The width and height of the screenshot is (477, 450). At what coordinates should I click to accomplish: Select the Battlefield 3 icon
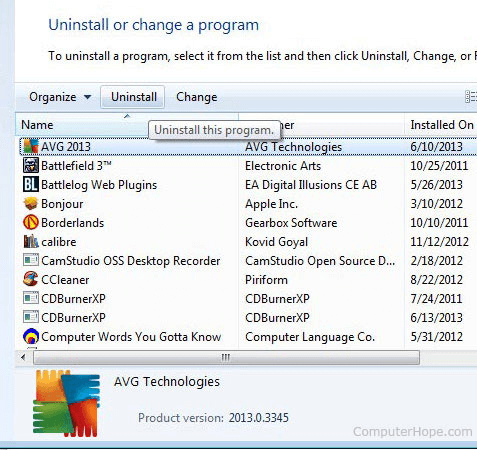click(31, 165)
